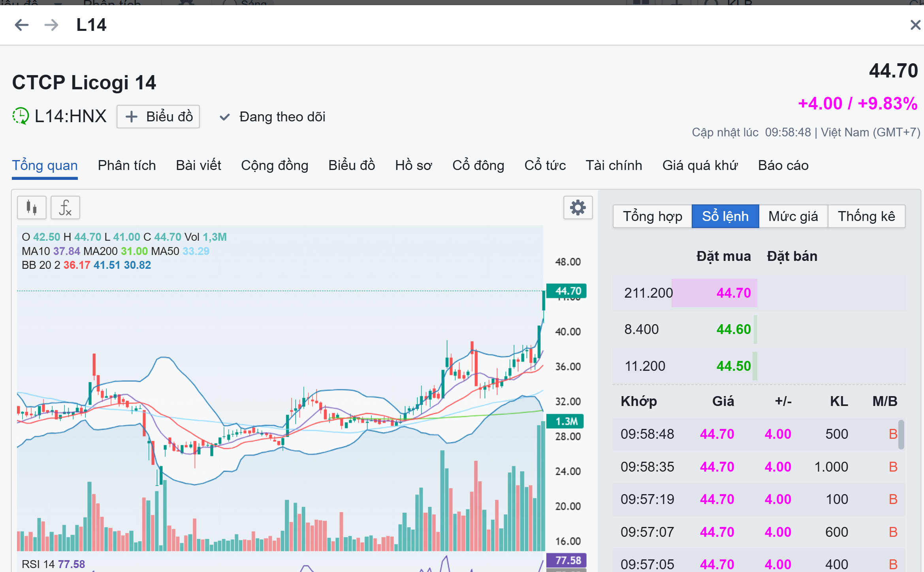Switch to the Thống kê view

click(x=866, y=216)
